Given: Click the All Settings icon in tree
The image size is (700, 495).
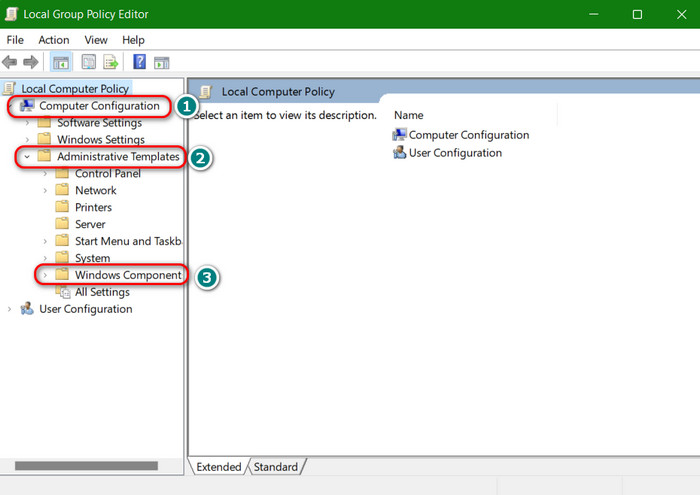Looking at the screenshot, I should click(63, 292).
